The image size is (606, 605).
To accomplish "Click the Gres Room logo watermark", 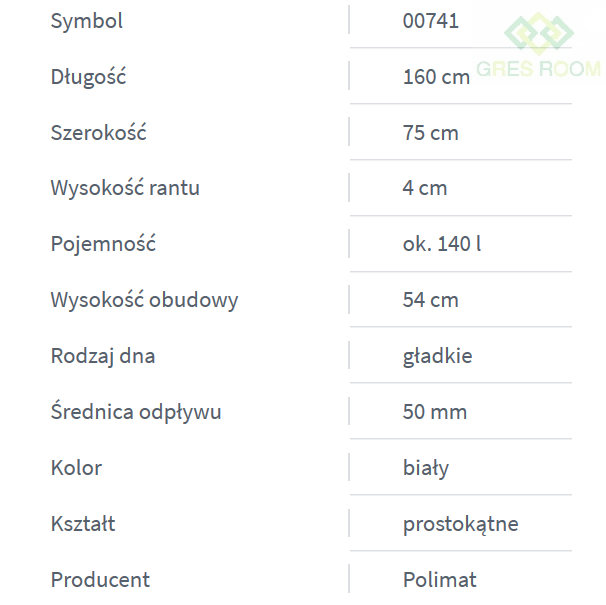I will (x=538, y=48).
